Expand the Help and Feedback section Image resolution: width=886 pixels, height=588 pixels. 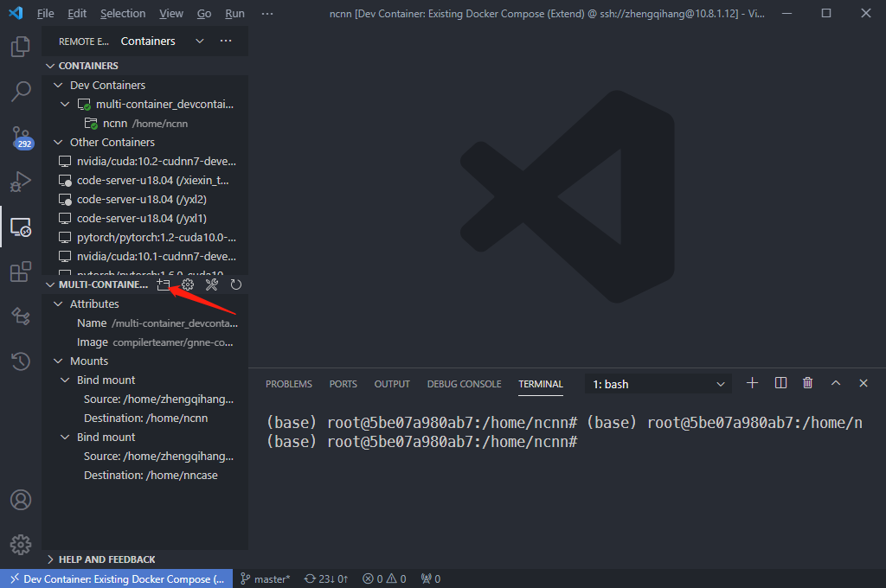point(106,559)
